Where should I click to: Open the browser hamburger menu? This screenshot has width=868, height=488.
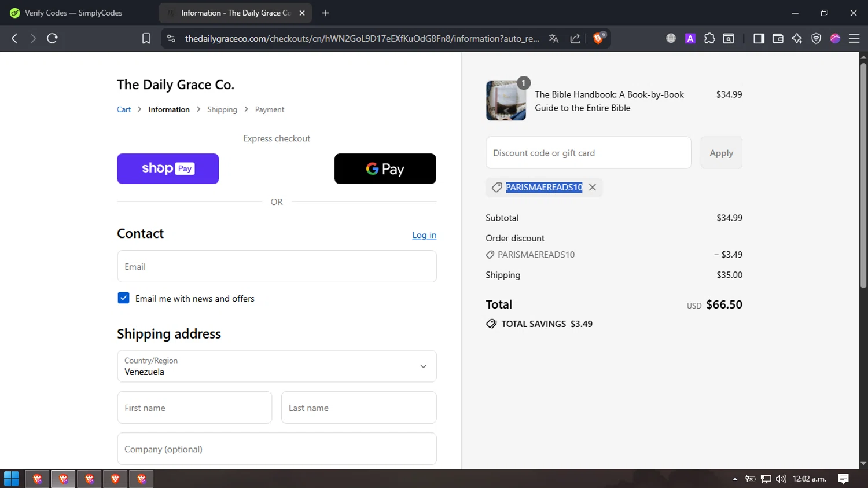[x=854, y=38]
